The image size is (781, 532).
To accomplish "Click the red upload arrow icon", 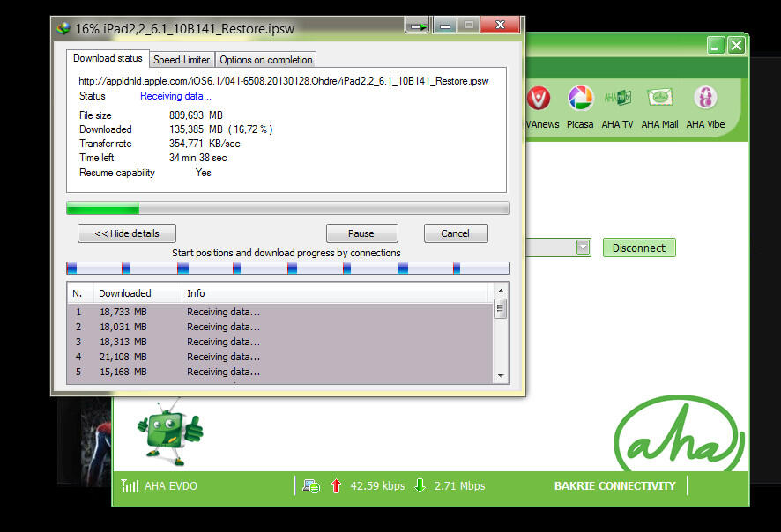I will click(x=336, y=485).
